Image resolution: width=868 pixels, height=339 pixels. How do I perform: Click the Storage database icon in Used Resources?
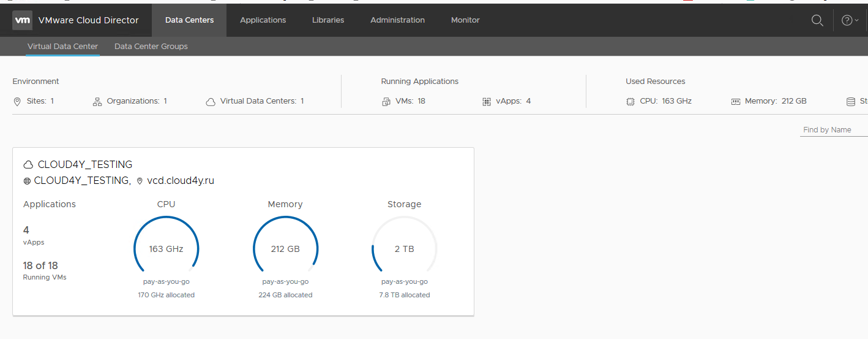pos(850,102)
